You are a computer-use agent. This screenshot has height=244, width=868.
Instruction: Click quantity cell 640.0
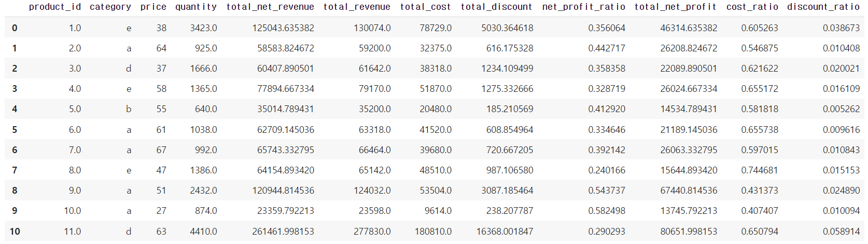pyautogui.click(x=206, y=109)
